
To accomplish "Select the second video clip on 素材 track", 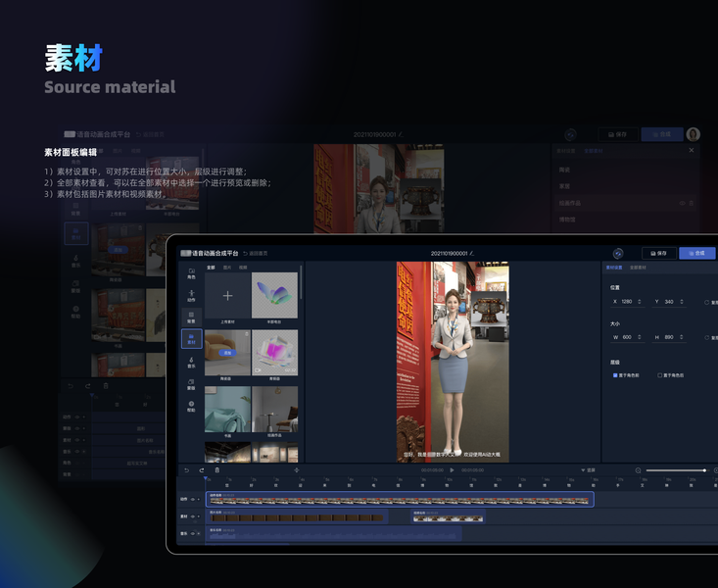I will 448,516.
